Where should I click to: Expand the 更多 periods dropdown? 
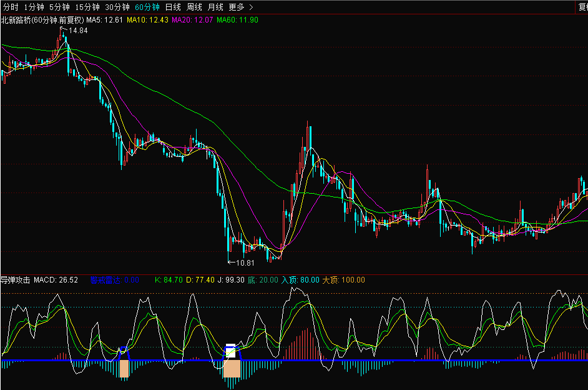click(240, 7)
